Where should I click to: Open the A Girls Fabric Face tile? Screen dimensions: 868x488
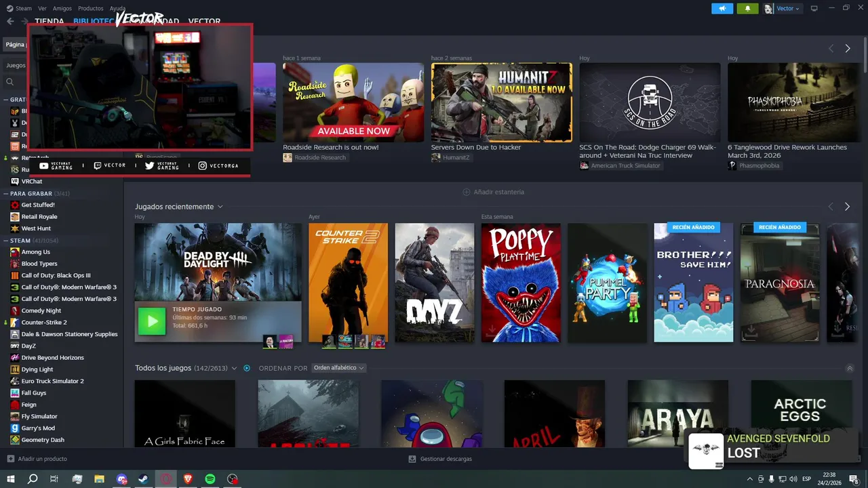pyautogui.click(x=184, y=413)
